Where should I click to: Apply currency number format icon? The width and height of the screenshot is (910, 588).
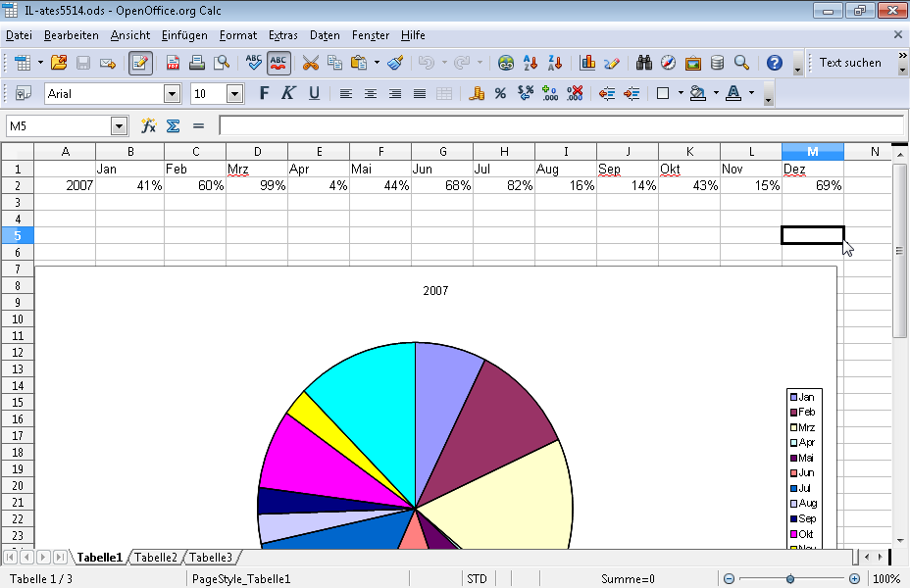click(x=477, y=93)
